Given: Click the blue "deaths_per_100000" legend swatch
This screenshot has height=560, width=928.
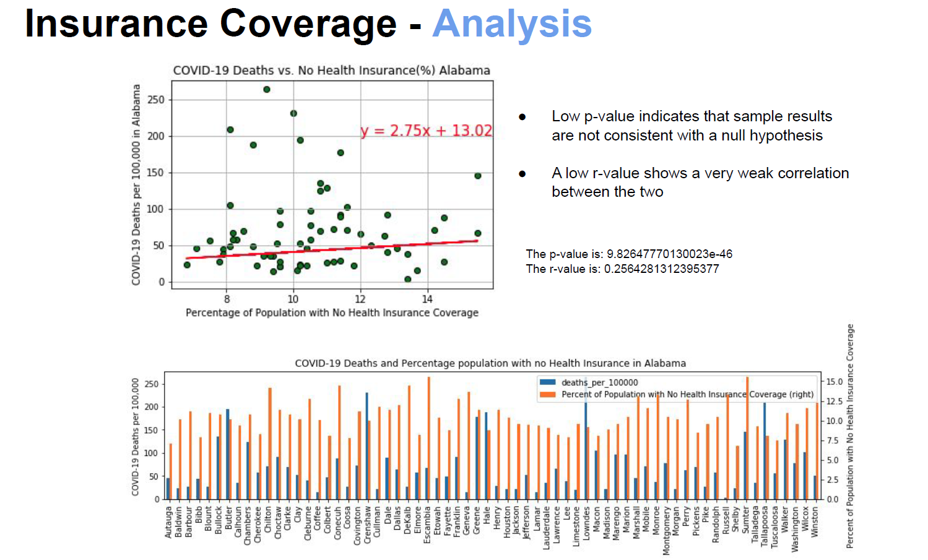Looking at the screenshot, I should point(548,382).
